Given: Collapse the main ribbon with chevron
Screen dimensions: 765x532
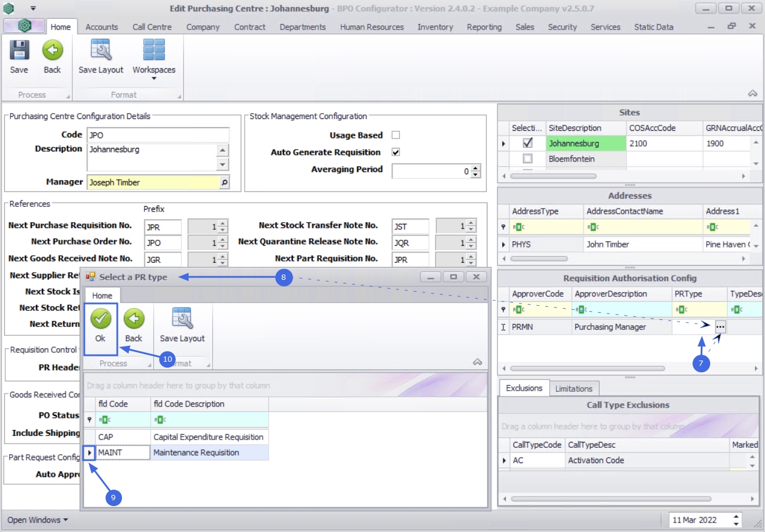Looking at the screenshot, I should pyautogui.click(x=752, y=94).
